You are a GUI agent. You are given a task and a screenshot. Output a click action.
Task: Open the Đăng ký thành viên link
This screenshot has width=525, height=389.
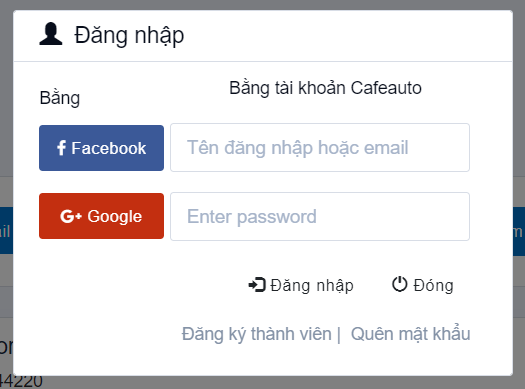coord(256,334)
